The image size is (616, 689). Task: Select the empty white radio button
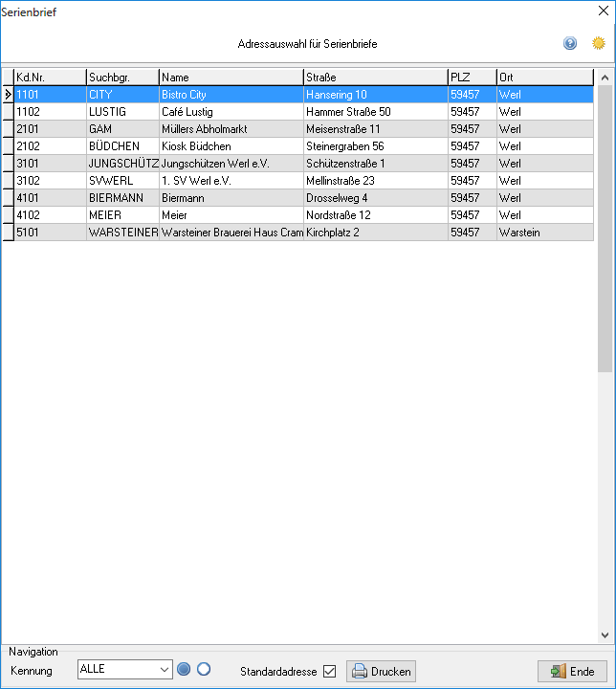pos(204,669)
